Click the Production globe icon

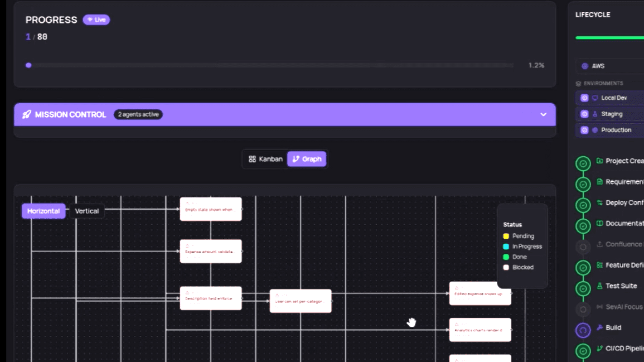click(x=595, y=131)
